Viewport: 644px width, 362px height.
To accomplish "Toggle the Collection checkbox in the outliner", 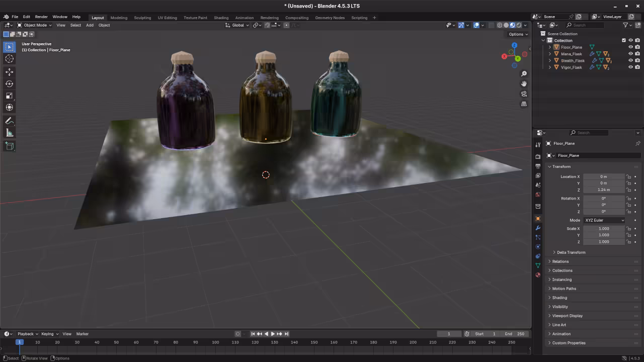I will pos(624,40).
